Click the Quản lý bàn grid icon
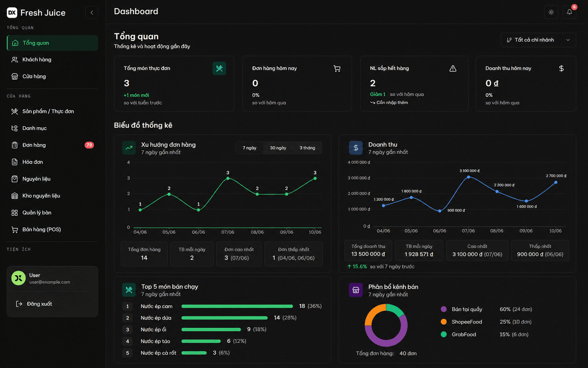588x368 pixels. [15, 213]
